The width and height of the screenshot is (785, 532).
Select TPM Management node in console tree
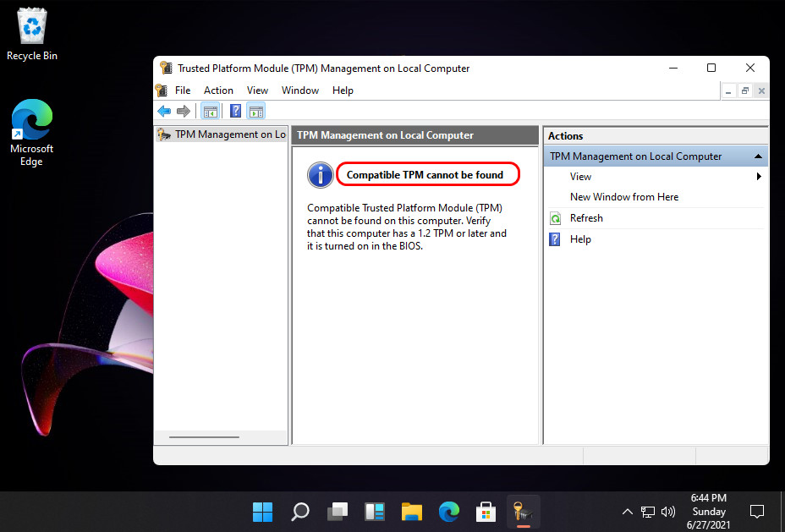[228, 134]
